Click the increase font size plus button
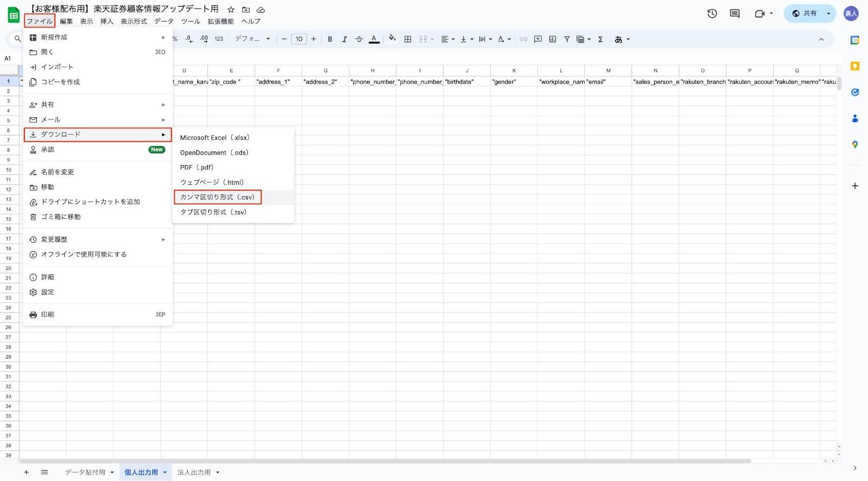This screenshot has height=481, width=868. [314, 39]
